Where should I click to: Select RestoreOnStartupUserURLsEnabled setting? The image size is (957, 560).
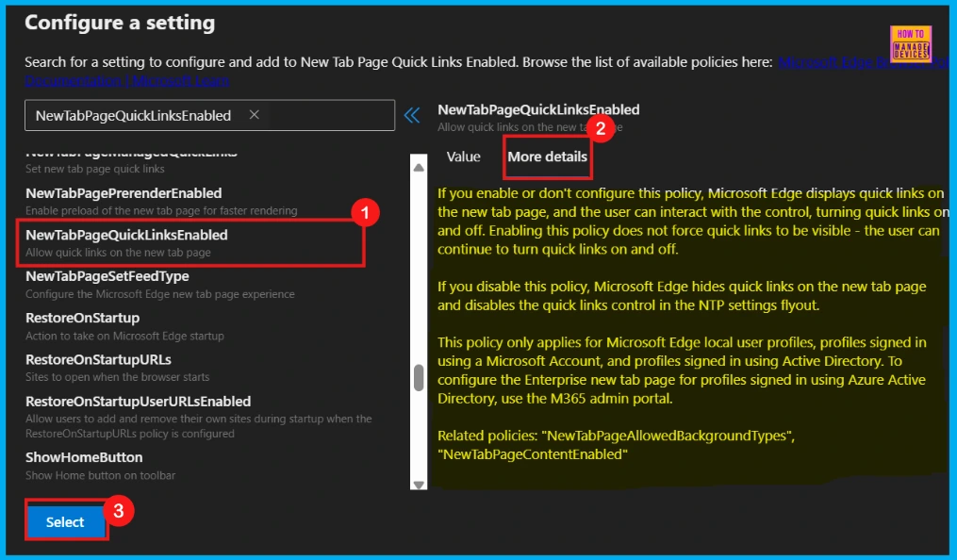pos(199,418)
